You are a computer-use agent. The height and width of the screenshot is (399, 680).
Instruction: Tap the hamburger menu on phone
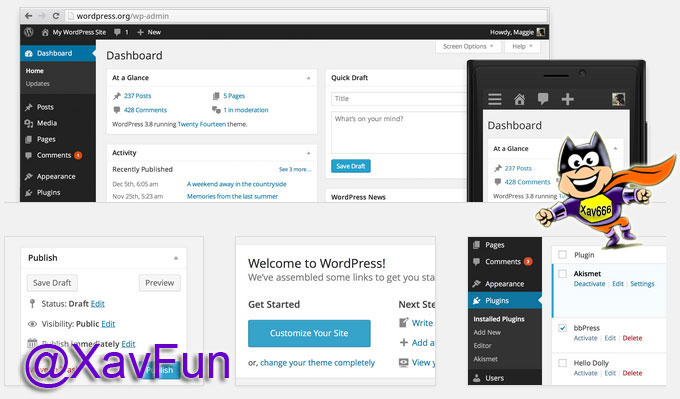495,99
